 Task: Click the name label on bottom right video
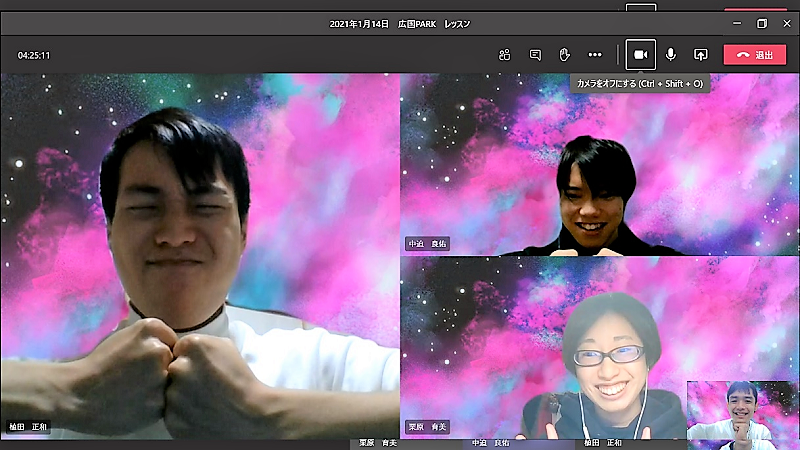428,427
